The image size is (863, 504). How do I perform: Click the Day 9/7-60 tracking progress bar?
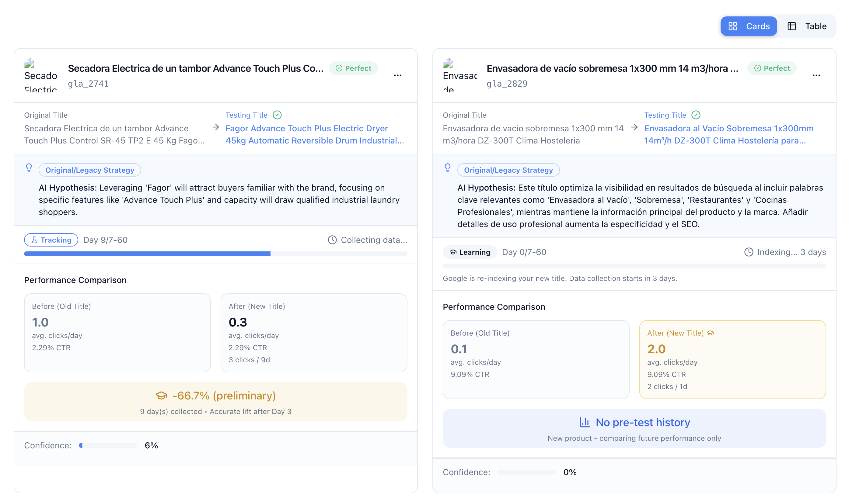(x=215, y=254)
